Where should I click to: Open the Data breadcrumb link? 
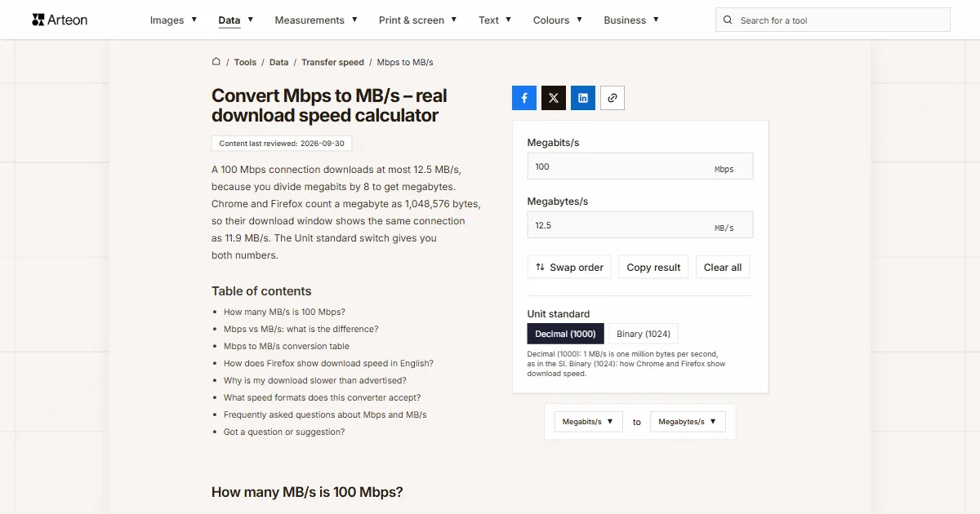[278, 62]
